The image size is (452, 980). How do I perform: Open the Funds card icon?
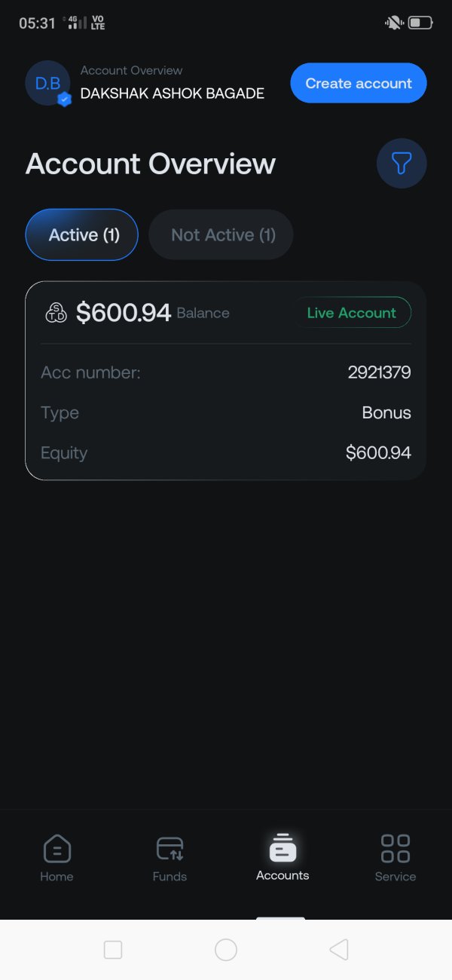tap(169, 849)
